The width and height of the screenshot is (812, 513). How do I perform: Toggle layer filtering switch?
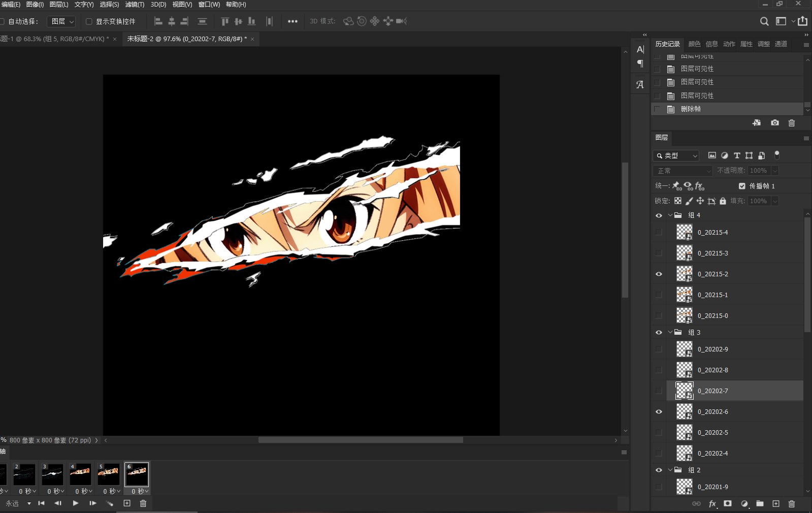click(x=776, y=155)
